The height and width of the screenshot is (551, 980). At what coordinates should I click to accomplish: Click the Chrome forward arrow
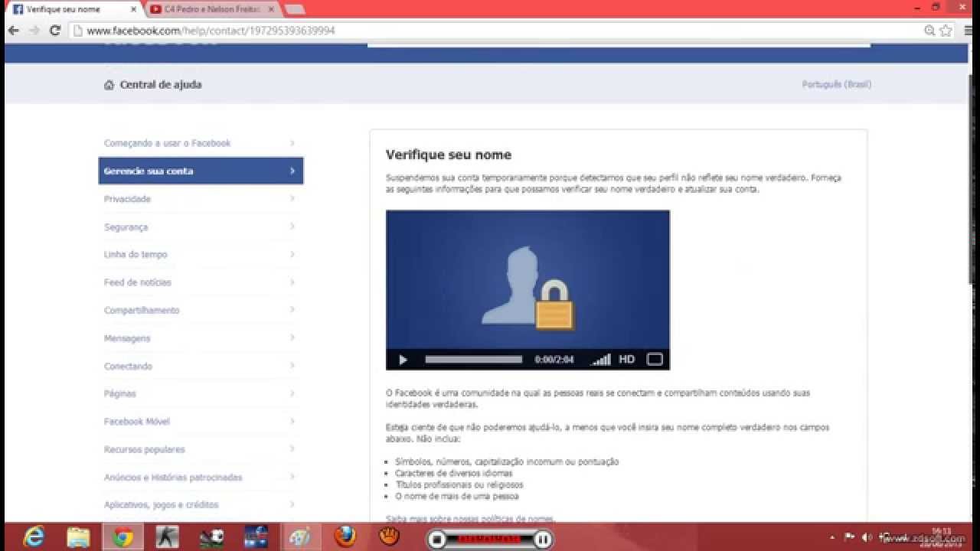[34, 31]
